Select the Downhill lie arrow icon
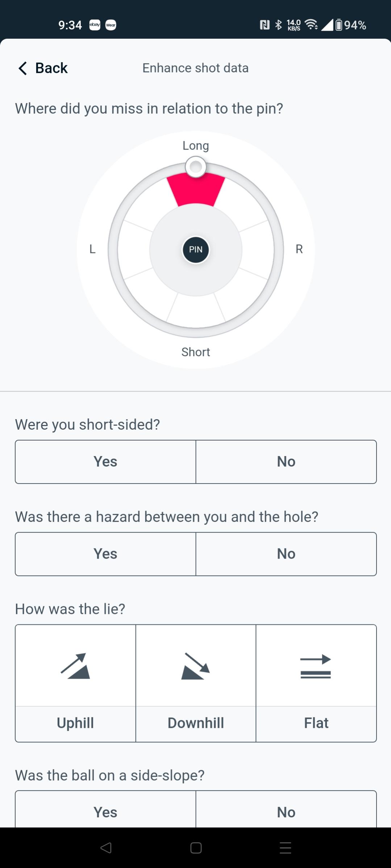The width and height of the screenshot is (391, 868). click(196, 666)
